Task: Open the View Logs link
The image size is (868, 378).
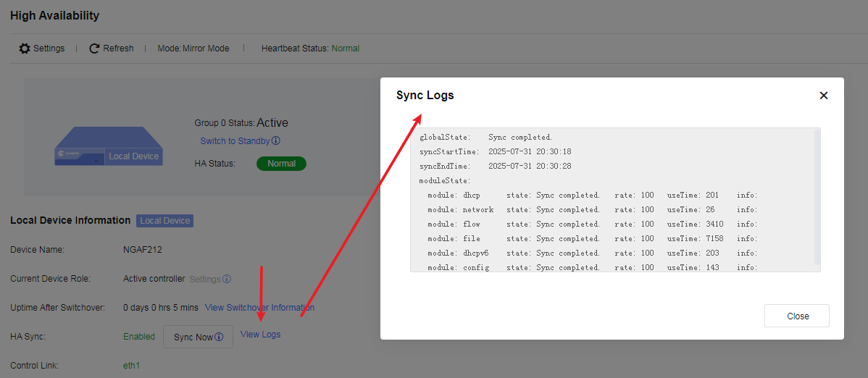Action: (260, 335)
